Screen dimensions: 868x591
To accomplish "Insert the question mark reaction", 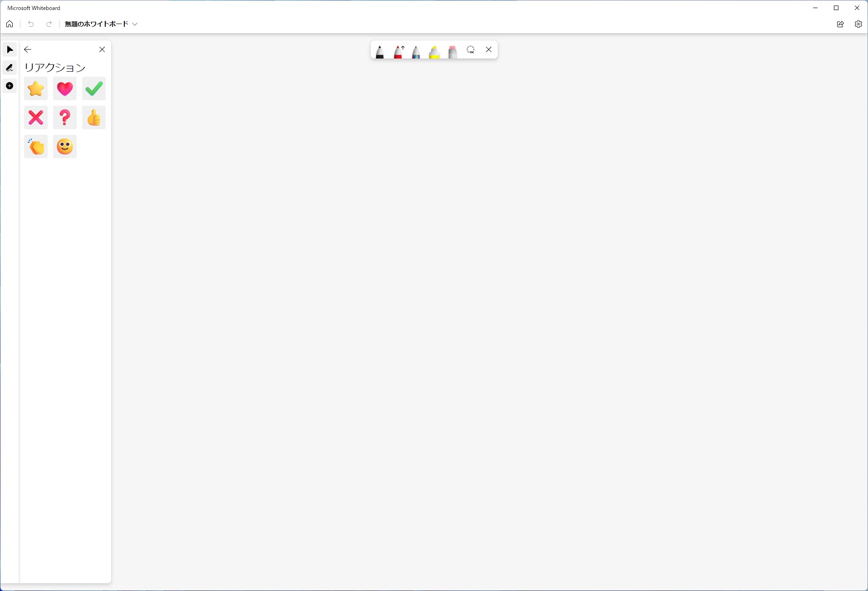I will 65,117.
